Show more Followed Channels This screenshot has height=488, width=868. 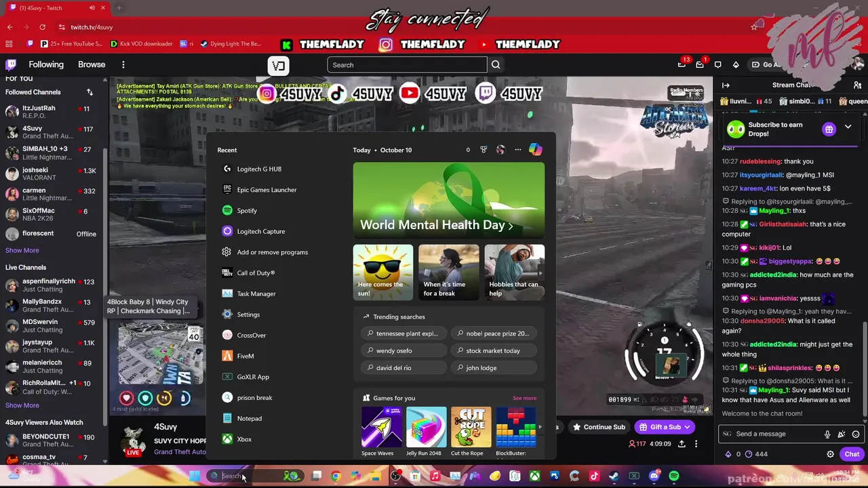point(22,250)
